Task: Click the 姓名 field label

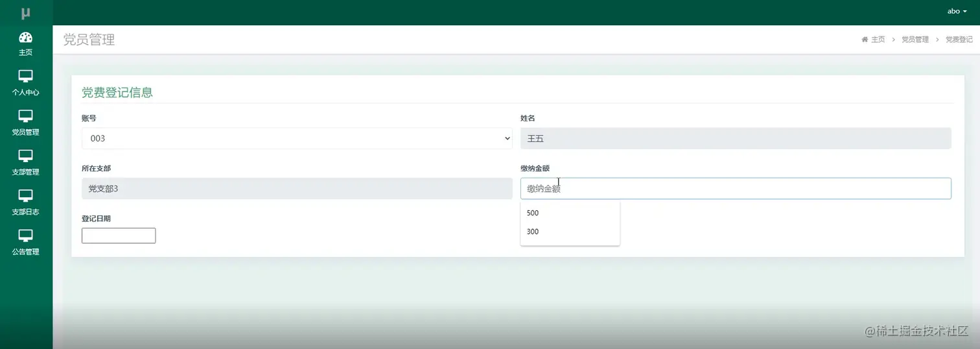Action: pyautogui.click(x=528, y=118)
